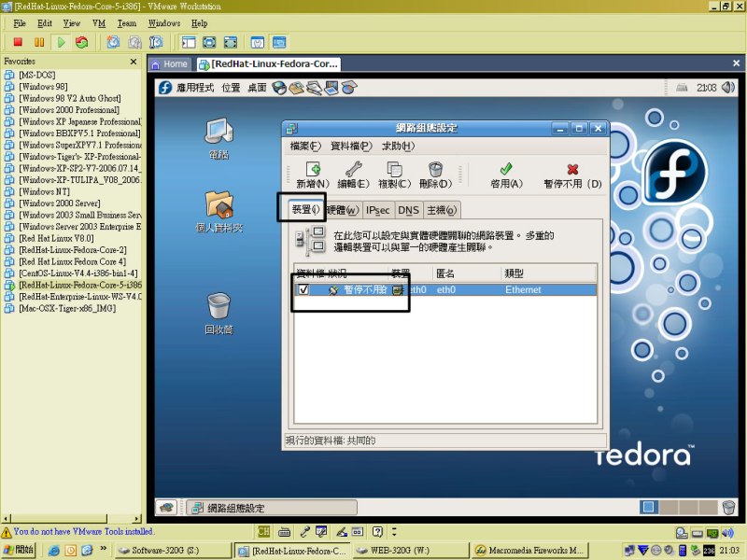The height and width of the screenshot is (560, 747).
Task: Launch the mail client panel icon
Action: point(296,88)
